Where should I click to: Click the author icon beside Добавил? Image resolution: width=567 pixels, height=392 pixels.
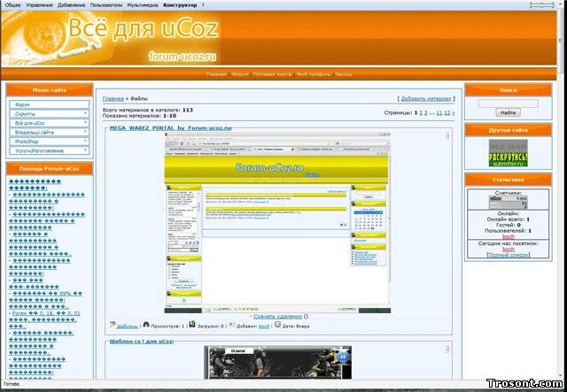pyautogui.click(x=232, y=324)
